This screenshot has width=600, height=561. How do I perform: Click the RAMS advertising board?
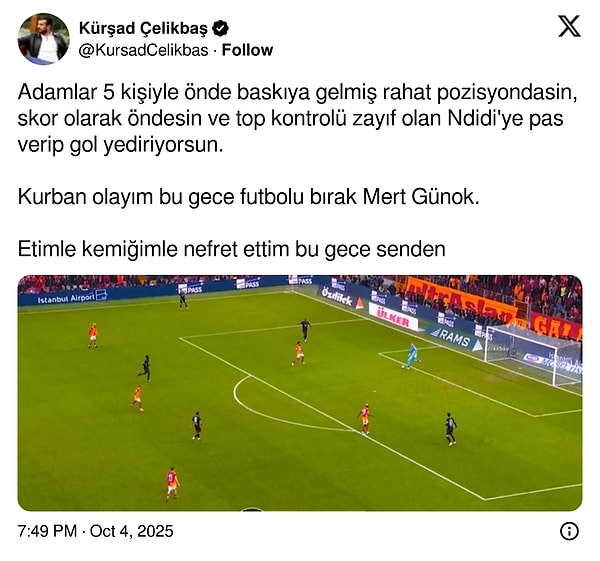pyautogui.click(x=454, y=338)
